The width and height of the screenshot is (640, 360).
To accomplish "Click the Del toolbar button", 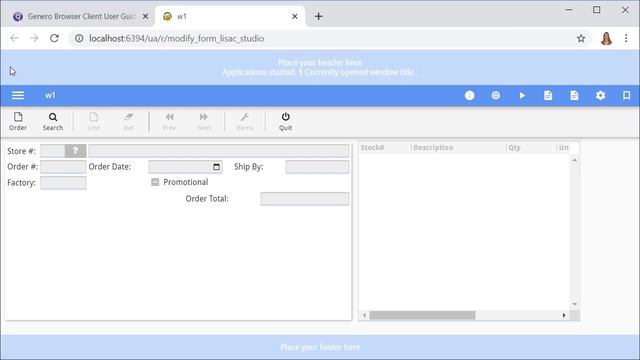I will pos(129,122).
